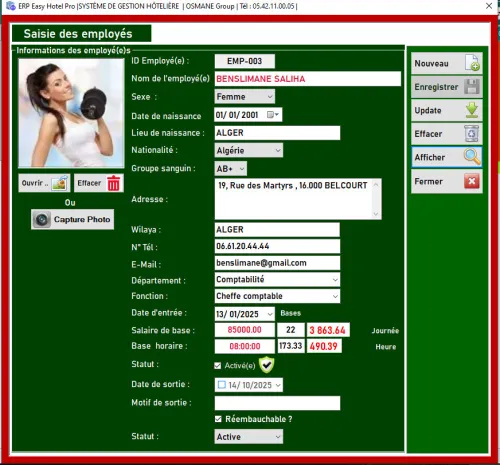This screenshot has width=500, height=465.
Task: Click the camera icon on Capture Photo
Action: 42,219
